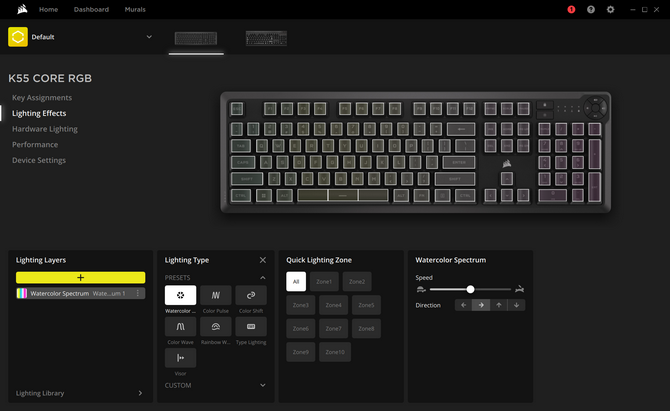Screen dimensions: 670x411
Task: Open the Lighting Library chevron
Action: coord(140,393)
